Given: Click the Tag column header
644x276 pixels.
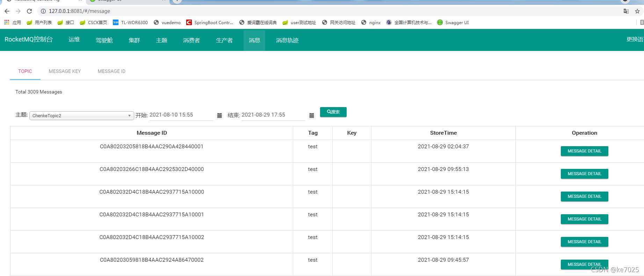Looking at the screenshot, I should click(x=313, y=133).
